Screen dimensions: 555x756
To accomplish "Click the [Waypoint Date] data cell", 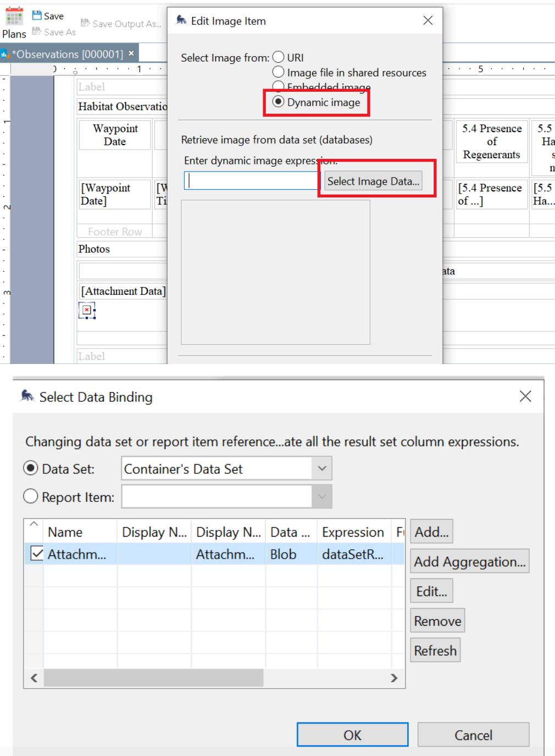I will [x=115, y=194].
